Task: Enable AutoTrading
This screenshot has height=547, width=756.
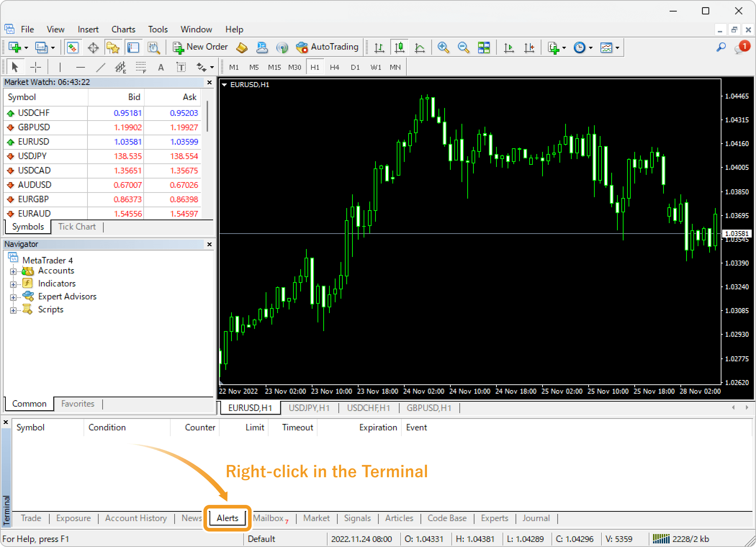Action: coord(327,47)
